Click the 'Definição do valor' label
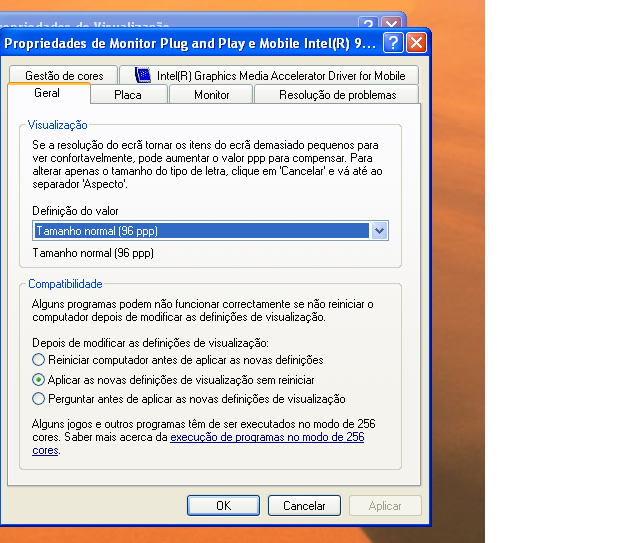This screenshot has width=640, height=543. pos(75,211)
